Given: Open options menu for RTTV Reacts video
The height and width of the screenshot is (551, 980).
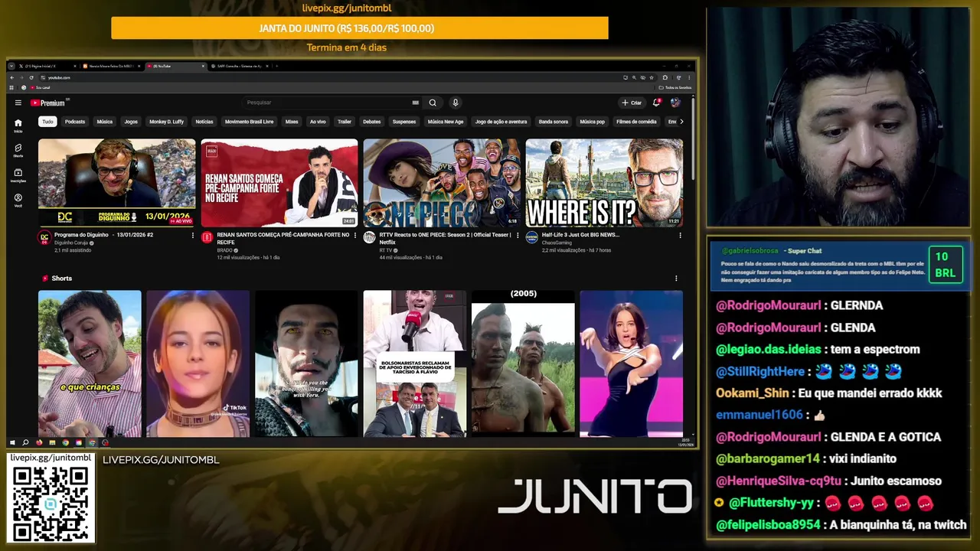Looking at the screenshot, I should [x=518, y=236].
